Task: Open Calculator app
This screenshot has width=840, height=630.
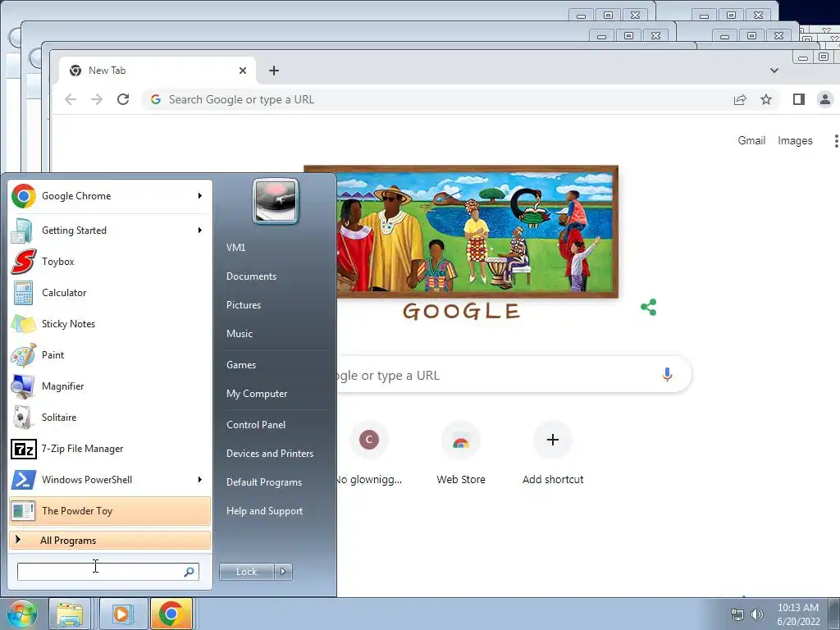Action: pos(110,293)
